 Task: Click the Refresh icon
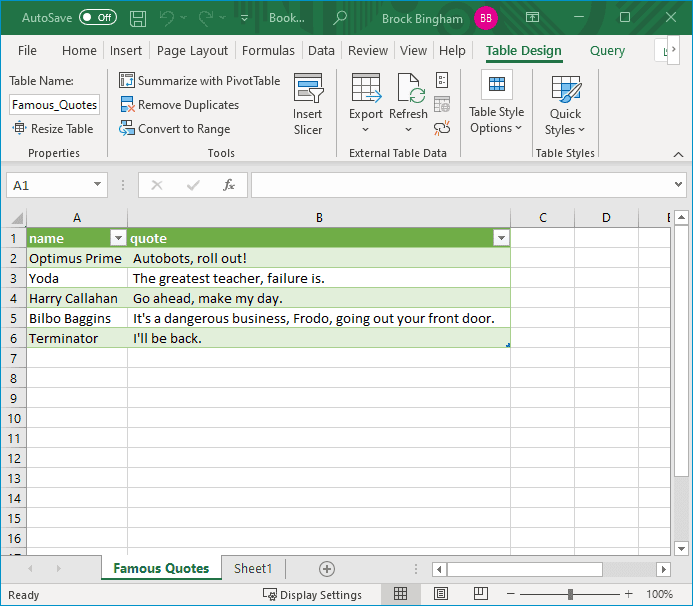tap(409, 88)
